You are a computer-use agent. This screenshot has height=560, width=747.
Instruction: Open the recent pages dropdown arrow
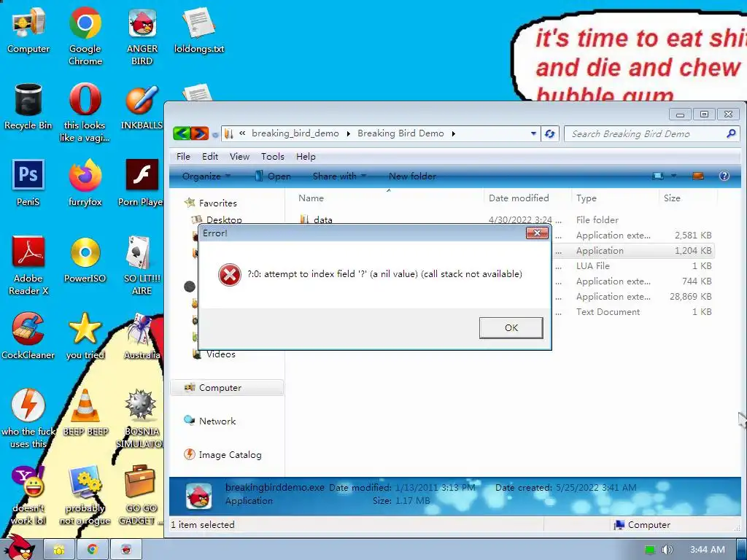tap(215, 135)
